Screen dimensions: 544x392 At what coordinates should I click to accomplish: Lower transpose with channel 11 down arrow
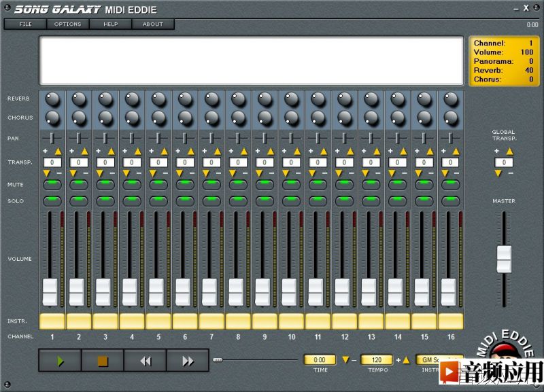tap(312, 173)
